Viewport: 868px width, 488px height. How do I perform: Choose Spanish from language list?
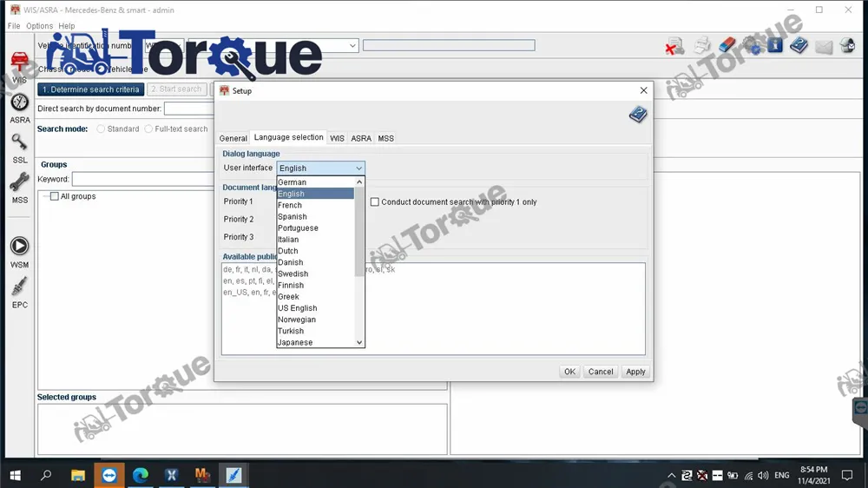pos(315,216)
